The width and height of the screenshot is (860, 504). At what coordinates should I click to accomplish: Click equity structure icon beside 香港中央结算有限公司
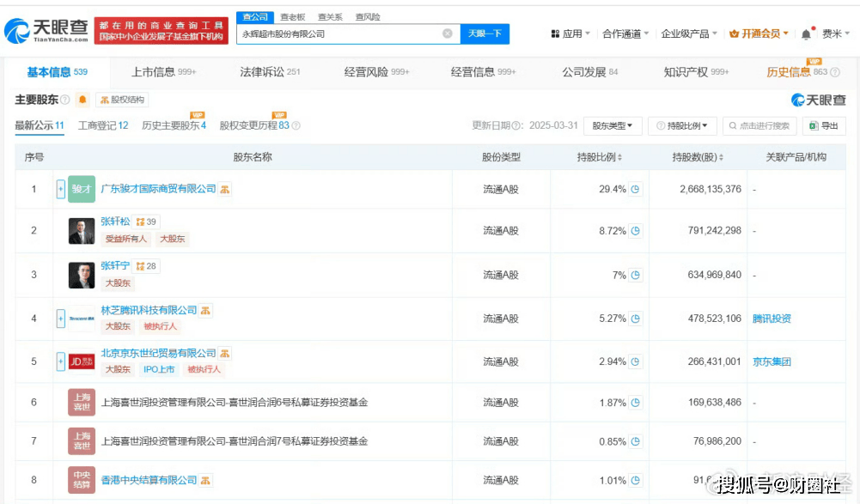pos(205,481)
